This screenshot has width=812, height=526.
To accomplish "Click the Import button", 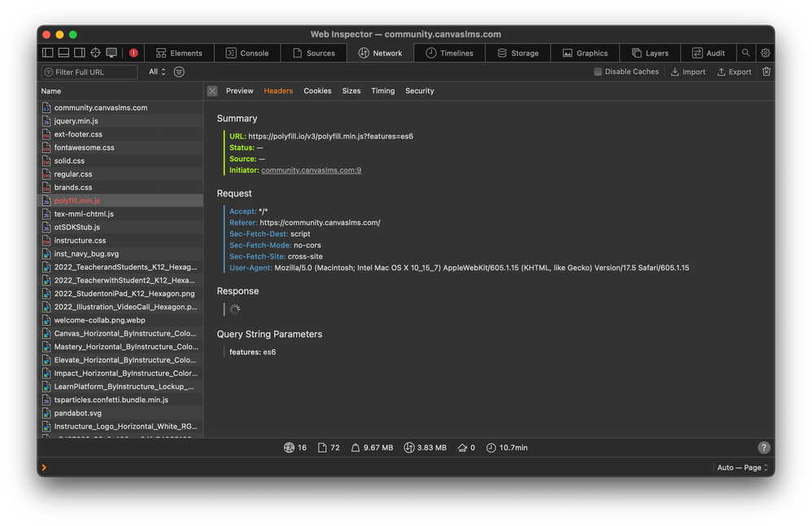I will tap(688, 72).
